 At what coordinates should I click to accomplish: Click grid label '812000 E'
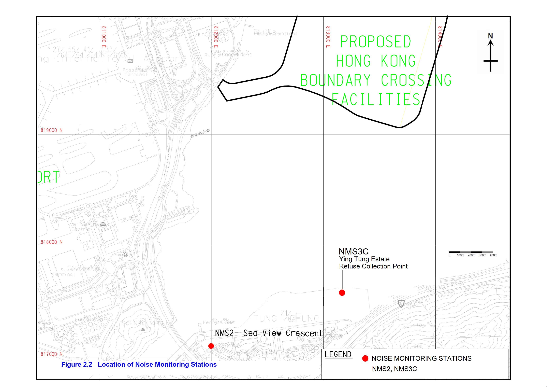216,37
